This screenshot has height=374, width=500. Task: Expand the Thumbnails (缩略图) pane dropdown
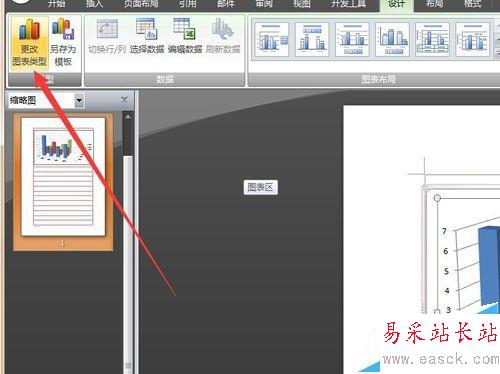point(79,100)
